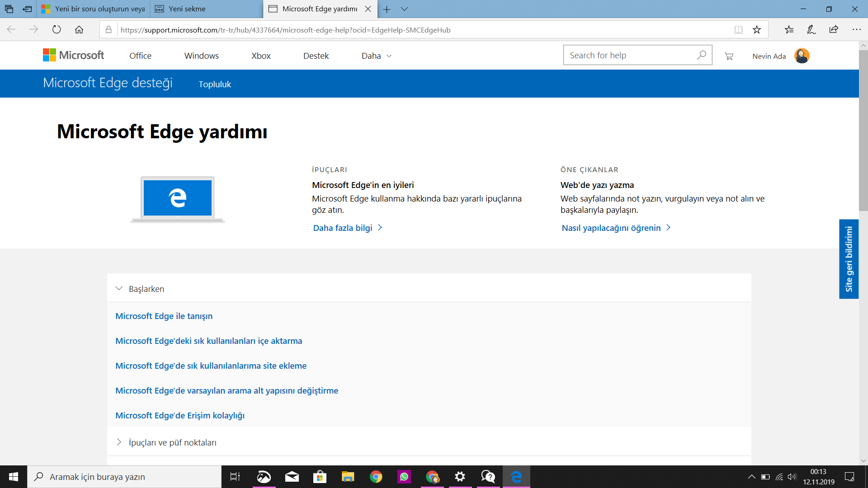
Task: Click the forward navigation arrow
Action: click(34, 30)
